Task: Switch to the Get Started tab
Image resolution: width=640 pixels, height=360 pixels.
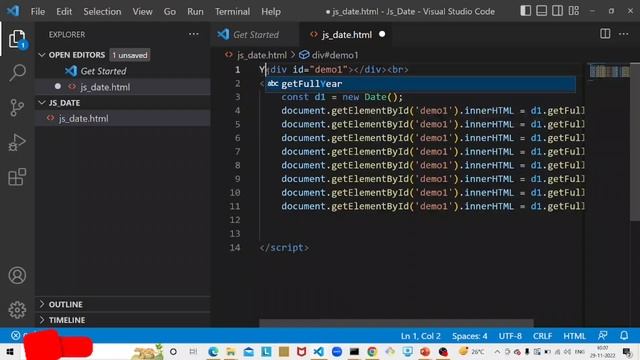Action: point(255,35)
